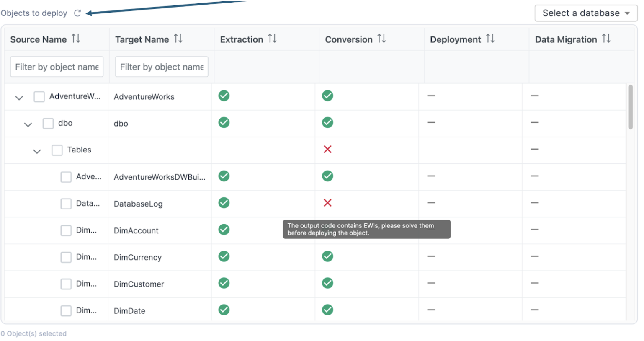Select checkbox for DimCurrency table row

click(66, 257)
